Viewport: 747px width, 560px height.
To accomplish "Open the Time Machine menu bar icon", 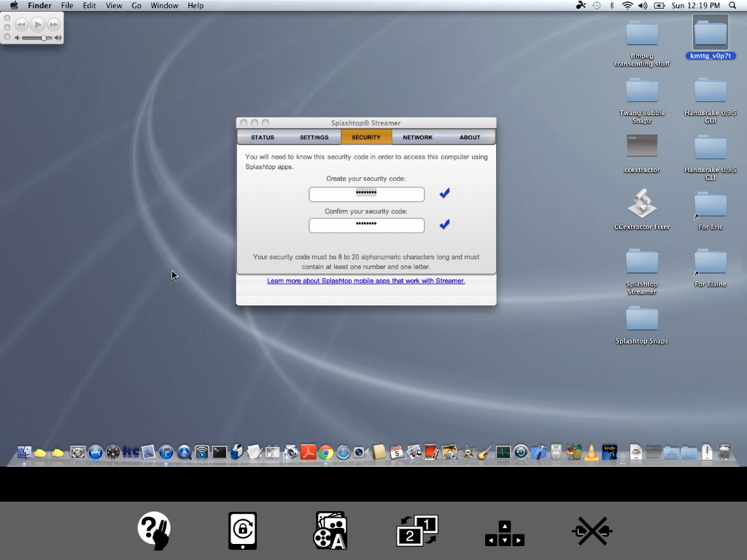I will click(x=597, y=5).
